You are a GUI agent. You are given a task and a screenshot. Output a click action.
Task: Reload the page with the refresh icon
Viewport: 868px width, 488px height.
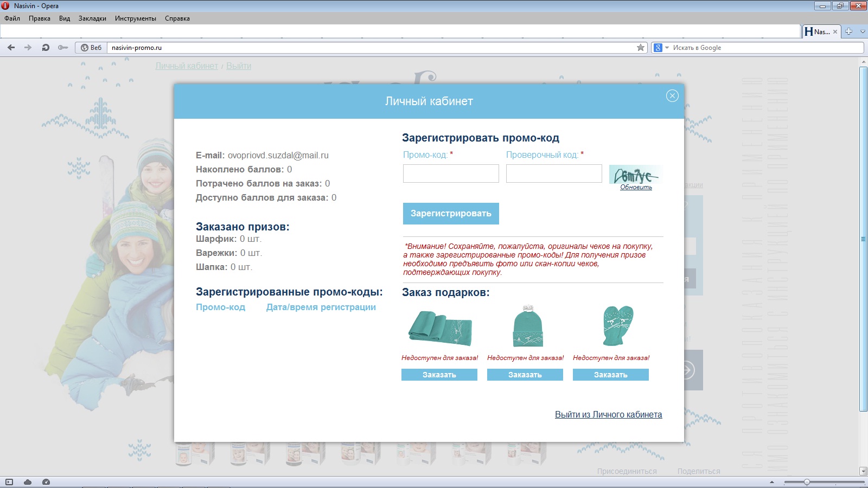point(46,48)
